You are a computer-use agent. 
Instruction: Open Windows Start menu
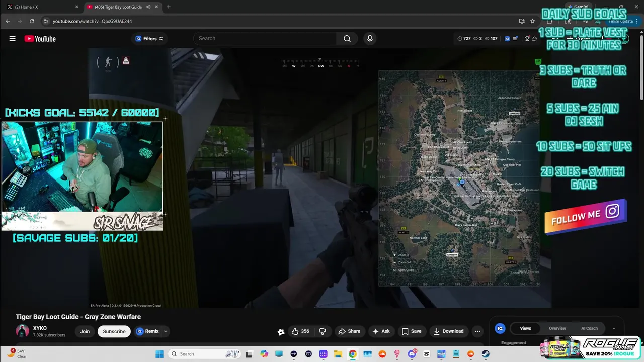[x=159, y=354]
